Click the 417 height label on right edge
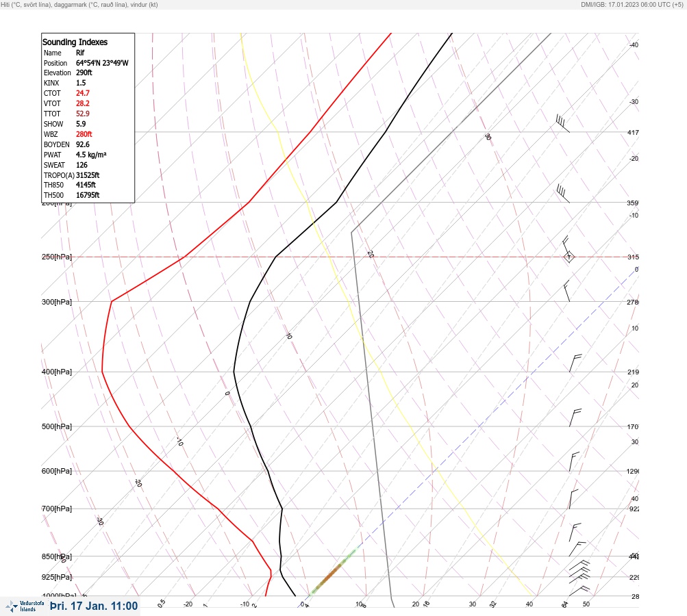The image size is (687, 616). [x=633, y=132]
